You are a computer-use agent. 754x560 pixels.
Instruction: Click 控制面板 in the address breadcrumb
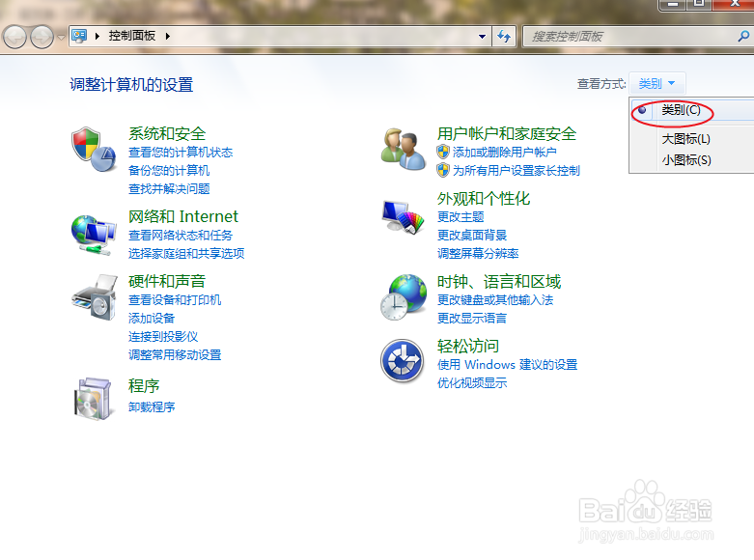(131, 36)
